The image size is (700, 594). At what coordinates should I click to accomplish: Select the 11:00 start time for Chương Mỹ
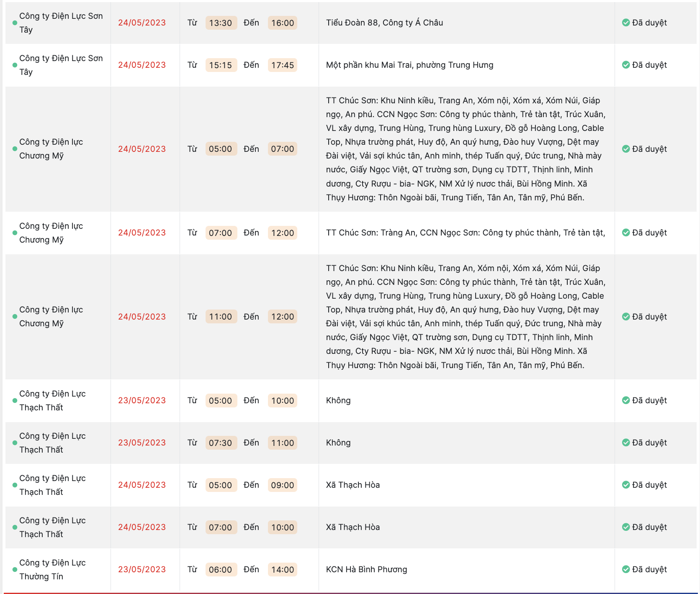point(221,317)
